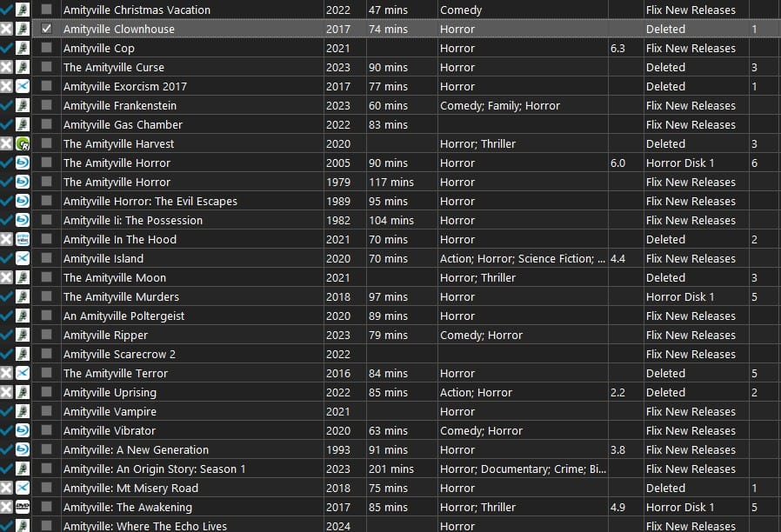Select the 1979 The Amityville Horror row

[x=117, y=183]
